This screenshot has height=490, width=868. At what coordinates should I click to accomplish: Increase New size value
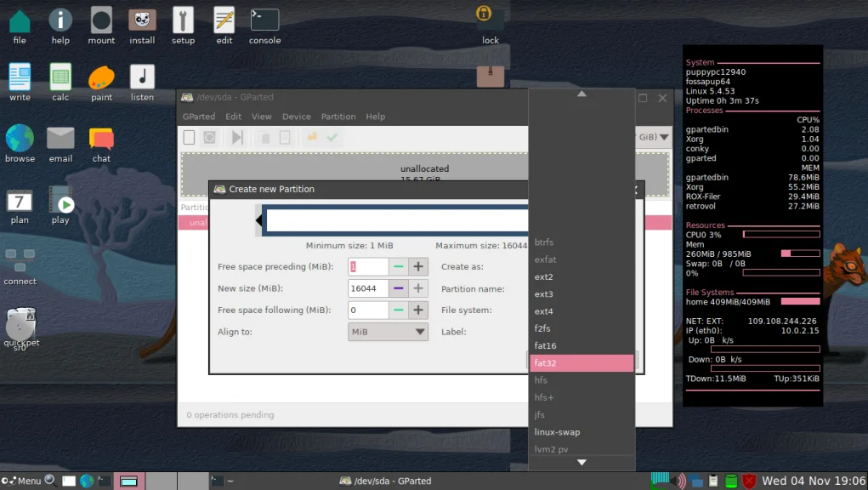tap(418, 288)
